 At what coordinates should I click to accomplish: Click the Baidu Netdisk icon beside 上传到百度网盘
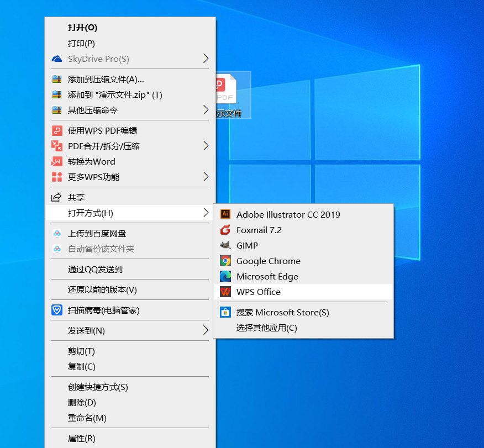pyautogui.click(x=57, y=234)
